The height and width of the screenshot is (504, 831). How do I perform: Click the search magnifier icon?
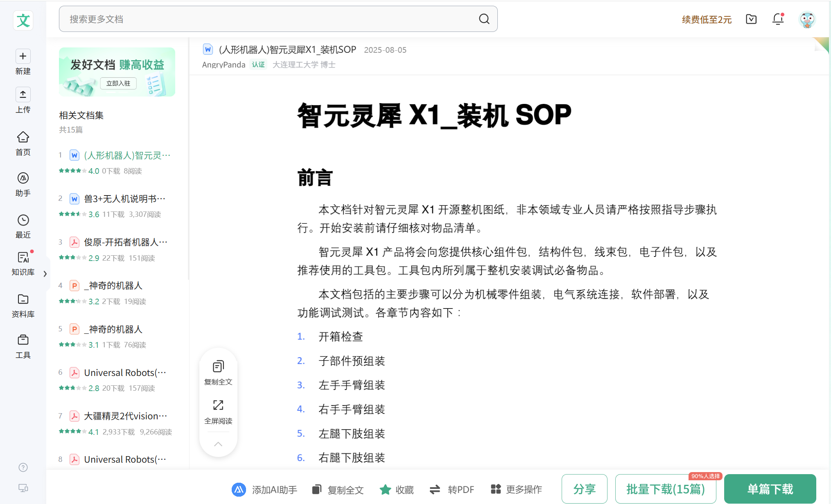[484, 19]
